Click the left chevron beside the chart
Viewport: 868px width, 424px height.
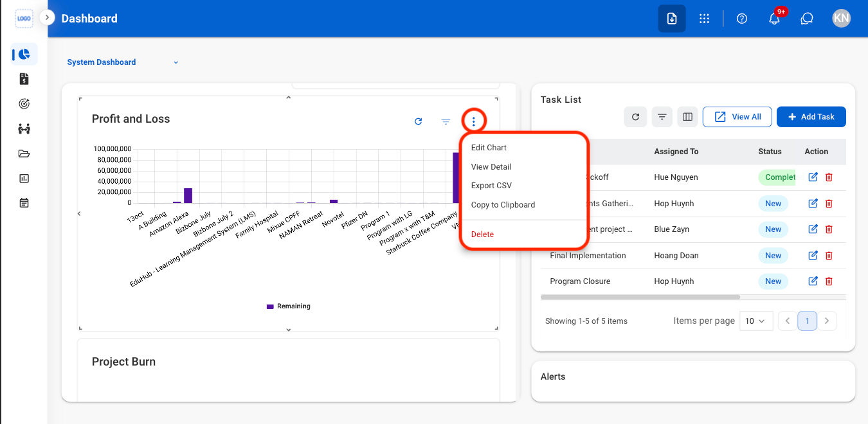(79, 213)
